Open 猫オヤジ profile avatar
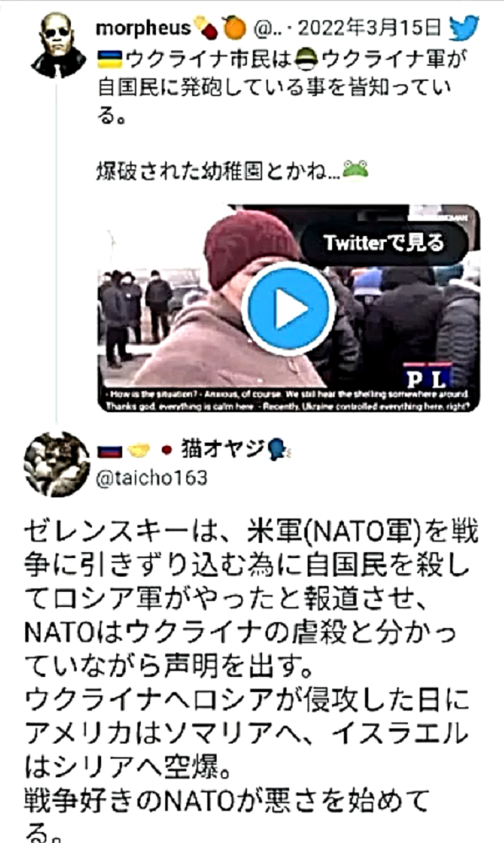 57,464
